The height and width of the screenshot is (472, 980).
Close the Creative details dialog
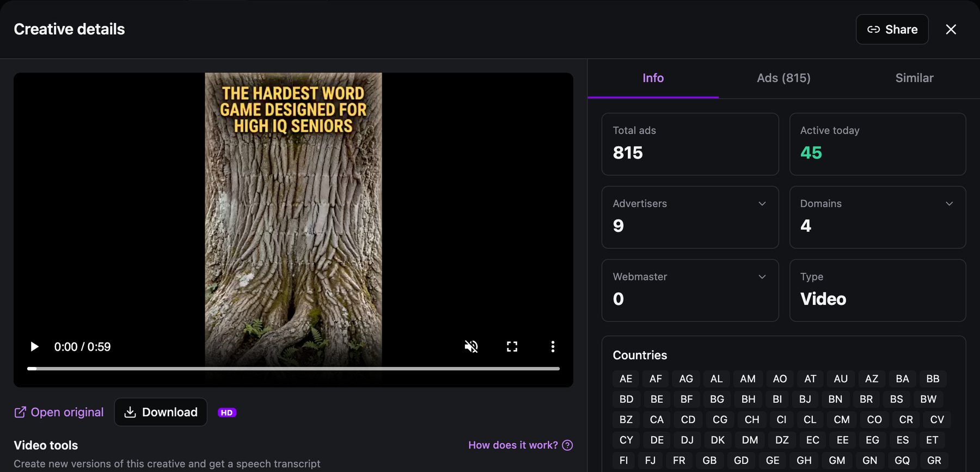pyautogui.click(x=951, y=29)
